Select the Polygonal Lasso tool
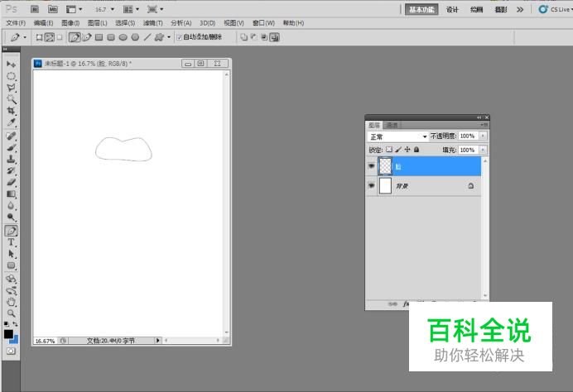This screenshot has height=392, width=573. (11, 88)
